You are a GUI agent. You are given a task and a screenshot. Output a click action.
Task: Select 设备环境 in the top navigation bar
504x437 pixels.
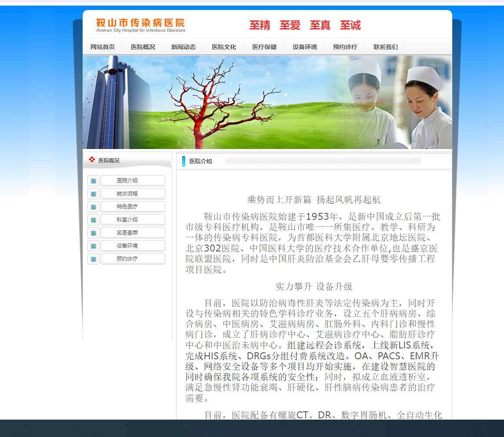305,47
